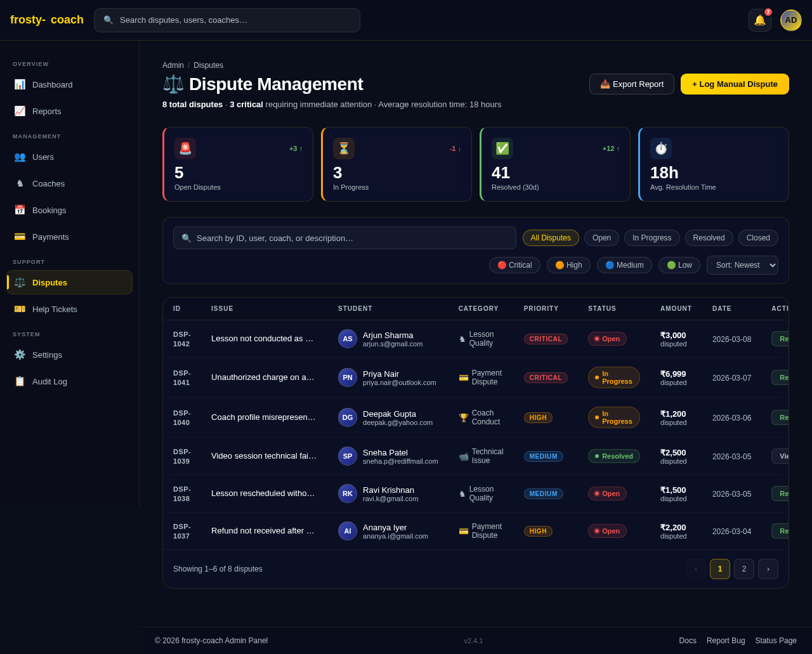This screenshot has height=654, width=812.
Task: Open the Status Page footer link
Action: pyautogui.click(x=776, y=641)
